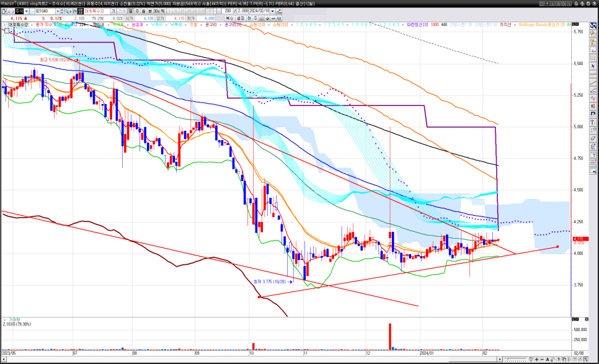The image size is (599, 364).
Task: Click the 파란점선[0] legend label
Action: click(417, 24)
